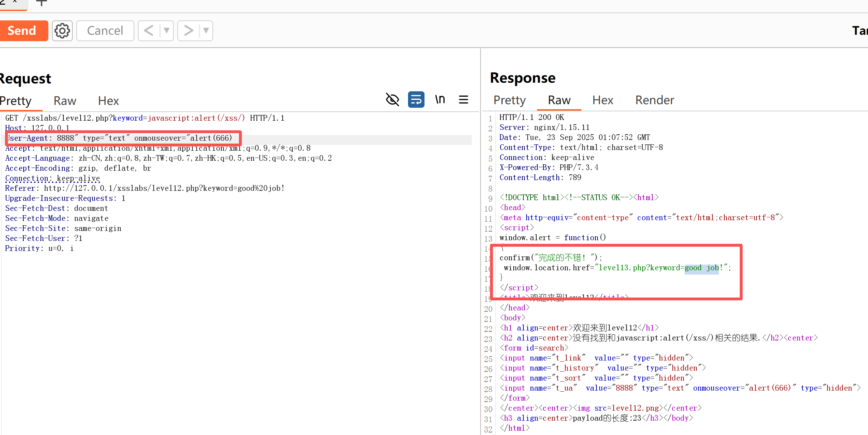Click the meta http-equiv content-type line
Image resolution: width=868 pixels, height=435 pixels.
coord(641,218)
